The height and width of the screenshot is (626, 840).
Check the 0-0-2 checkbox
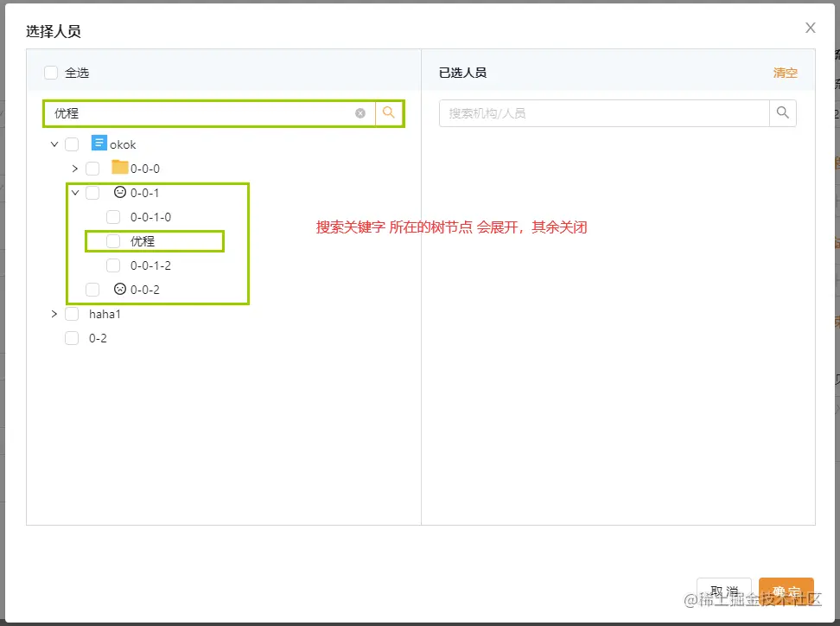[92, 290]
